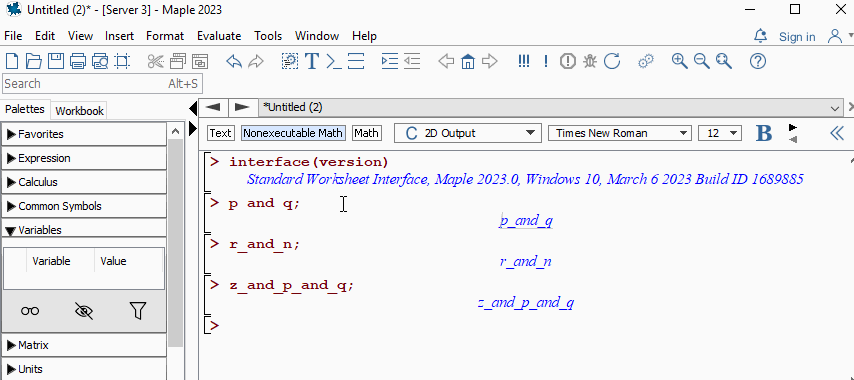Execute the entire worksheet with triple exclamation
Screen dimensions: 854x380
[523, 61]
